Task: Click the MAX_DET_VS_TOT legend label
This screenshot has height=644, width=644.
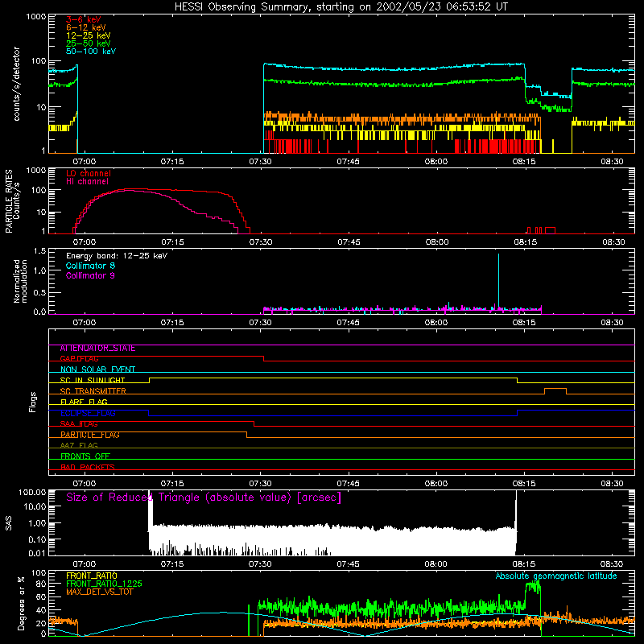Action: point(99,592)
